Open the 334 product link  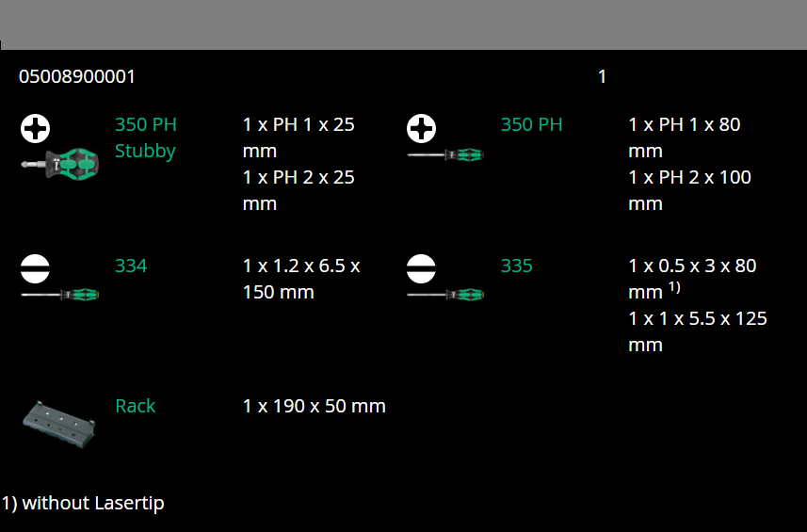[131, 266]
